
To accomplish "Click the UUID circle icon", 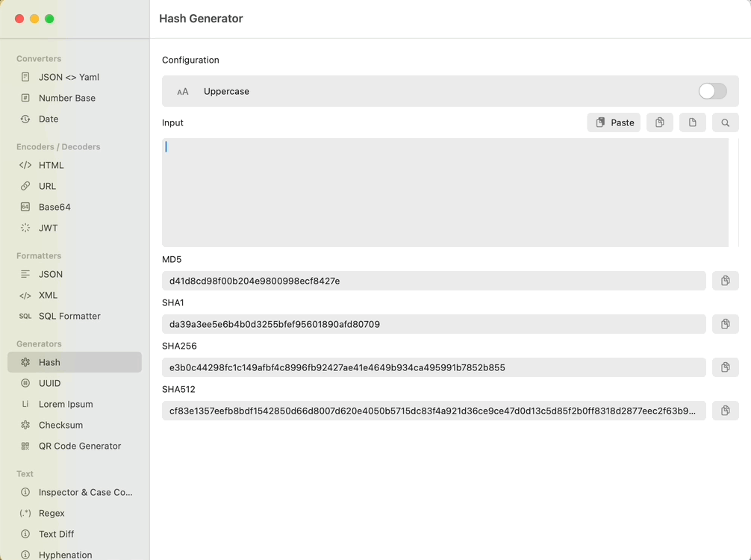I will pos(25,383).
